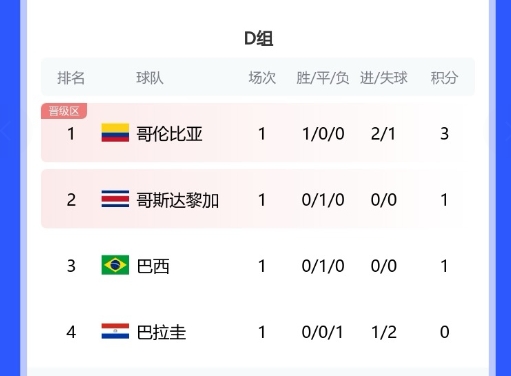Click the 进/失球 column header
The image size is (511, 376).
point(384,78)
